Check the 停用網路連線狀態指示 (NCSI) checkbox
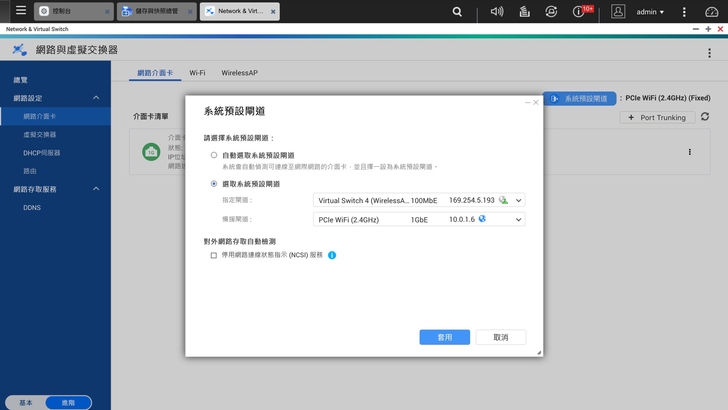728x410 pixels. pos(214,255)
